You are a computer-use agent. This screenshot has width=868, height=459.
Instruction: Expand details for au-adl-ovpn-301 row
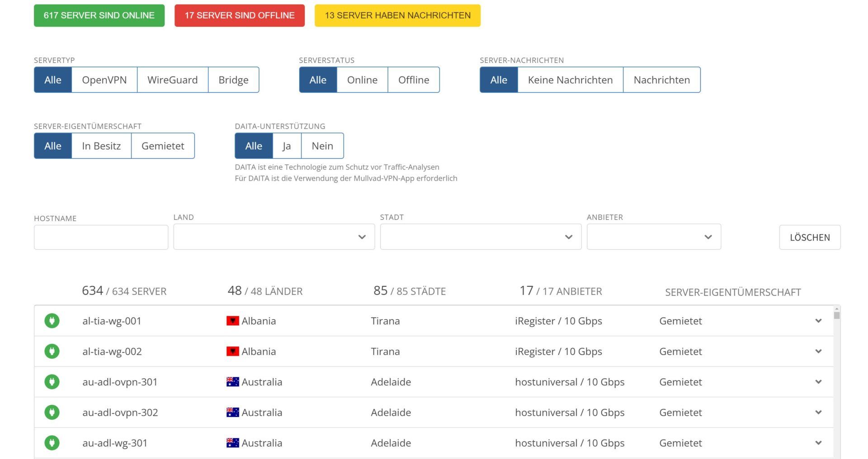pyautogui.click(x=818, y=382)
